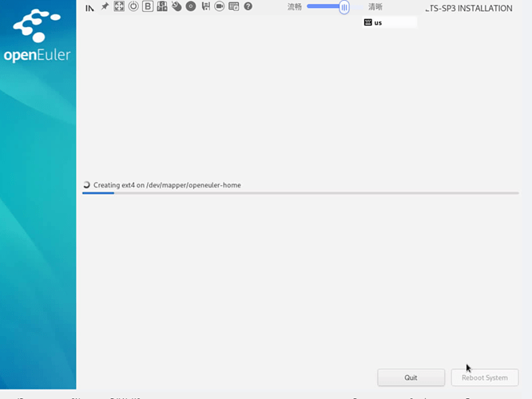Click the Reboot System button
Screen dimensions: 532x399
(484, 377)
